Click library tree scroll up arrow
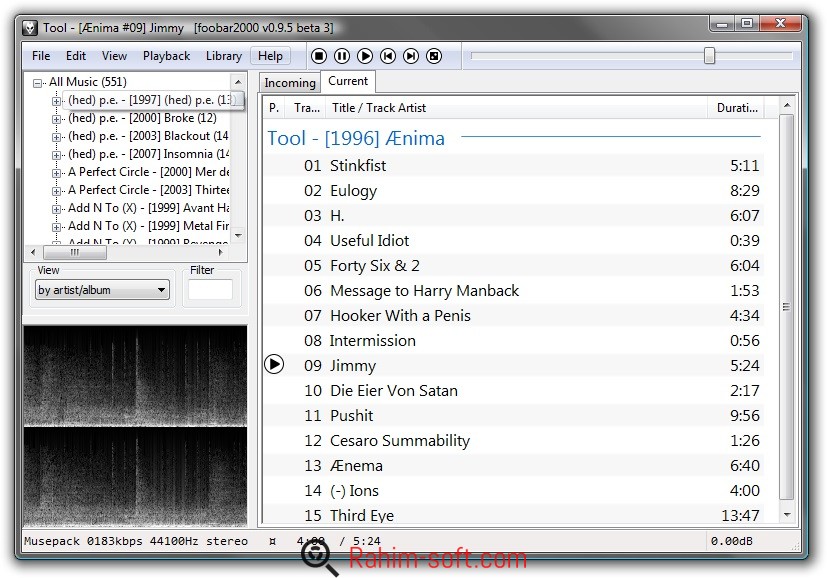 pyautogui.click(x=238, y=82)
